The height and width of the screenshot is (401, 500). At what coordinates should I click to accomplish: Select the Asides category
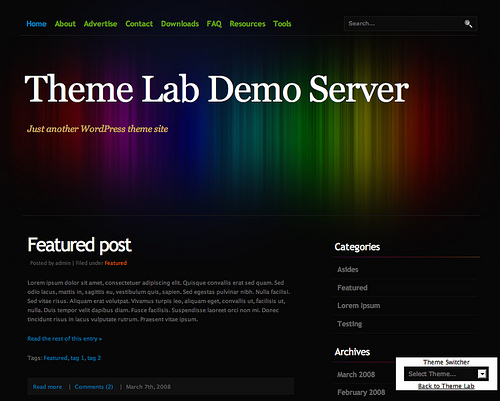tap(348, 270)
